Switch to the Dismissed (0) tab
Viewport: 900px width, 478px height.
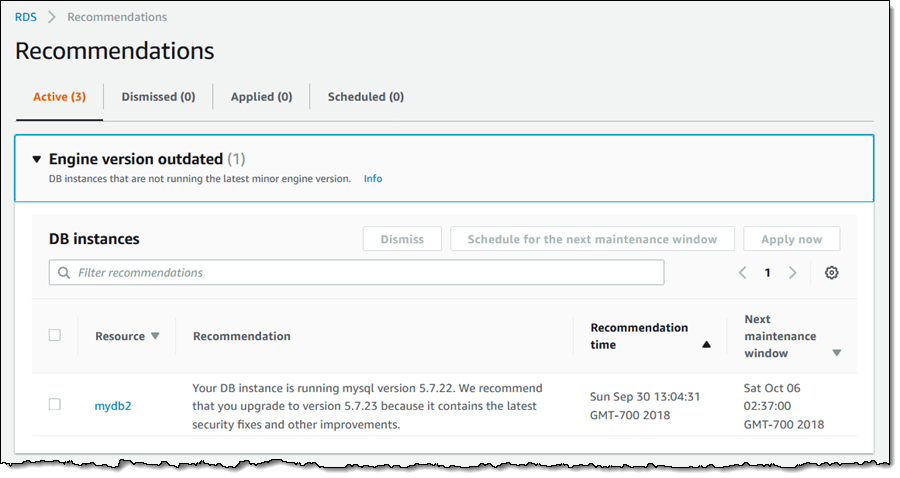click(x=158, y=97)
